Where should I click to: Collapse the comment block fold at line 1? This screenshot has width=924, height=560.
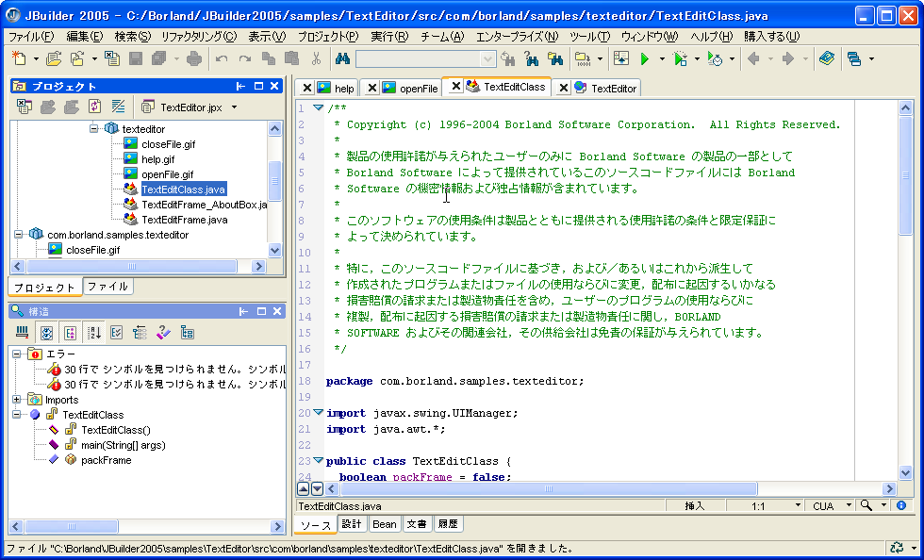318,108
